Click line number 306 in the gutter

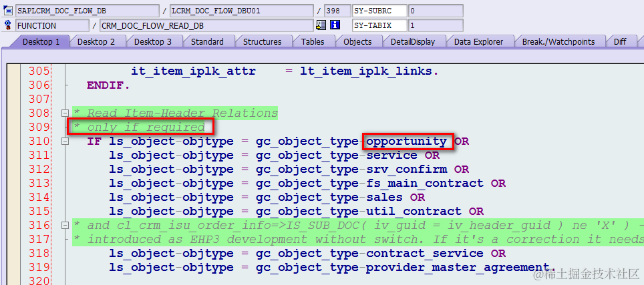coord(39,85)
